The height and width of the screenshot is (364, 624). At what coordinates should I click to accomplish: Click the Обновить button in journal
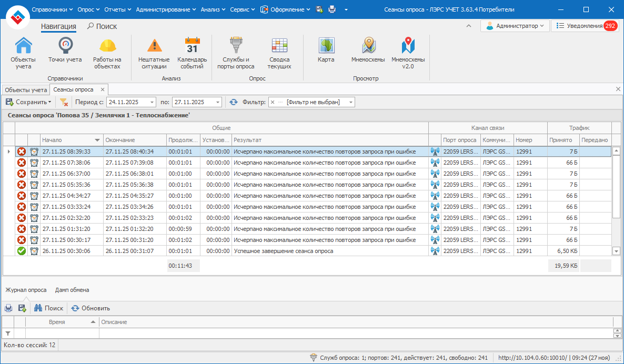point(90,308)
